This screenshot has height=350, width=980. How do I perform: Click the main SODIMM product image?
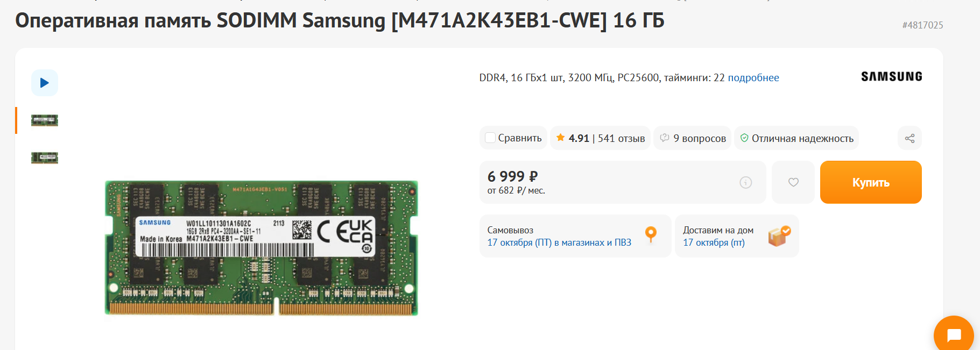pyautogui.click(x=261, y=248)
